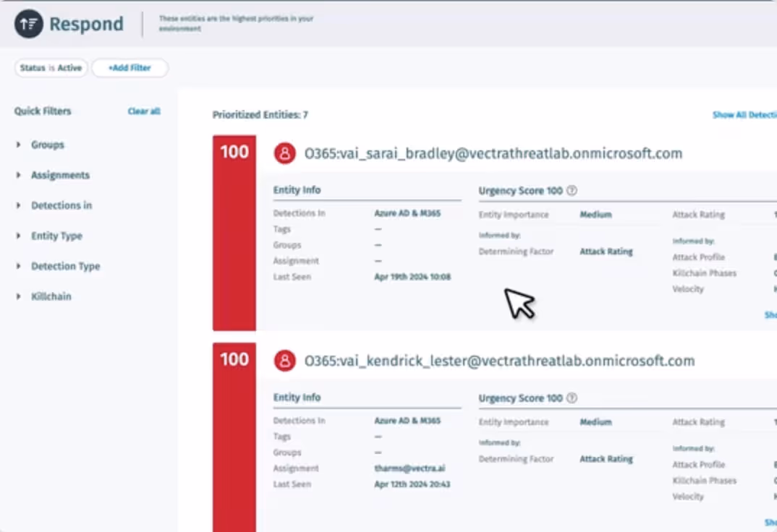Click Show All Detections link

pos(744,115)
